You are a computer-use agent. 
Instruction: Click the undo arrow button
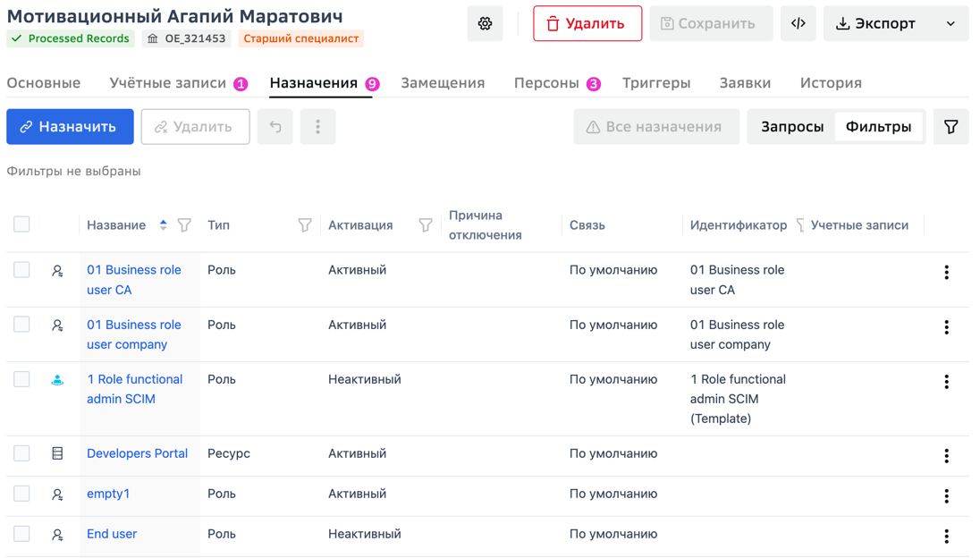(x=275, y=127)
